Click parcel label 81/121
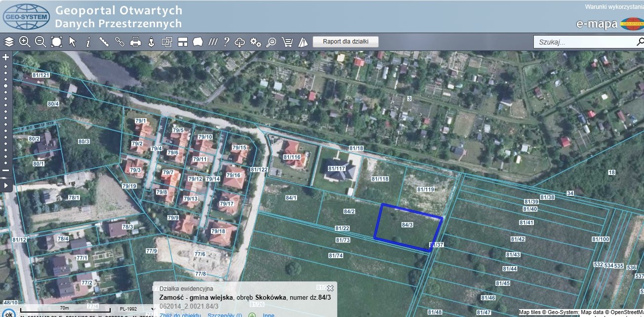 (41, 75)
